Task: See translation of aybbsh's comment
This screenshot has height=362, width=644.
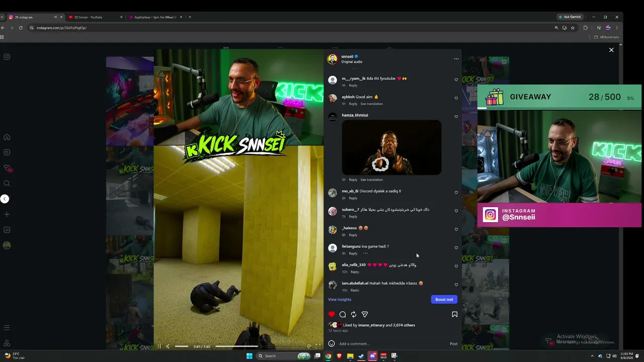Action: pyautogui.click(x=372, y=104)
